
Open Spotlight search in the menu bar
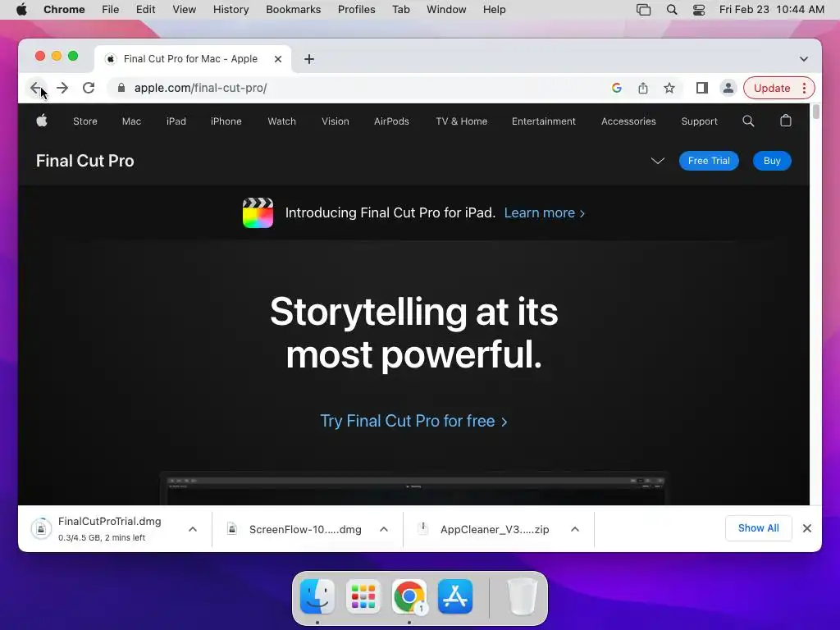pyautogui.click(x=671, y=10)
